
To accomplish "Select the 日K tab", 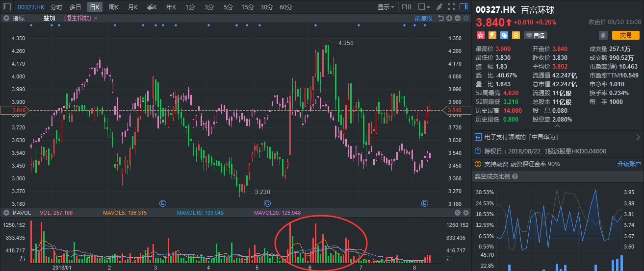I will point(95,7).
